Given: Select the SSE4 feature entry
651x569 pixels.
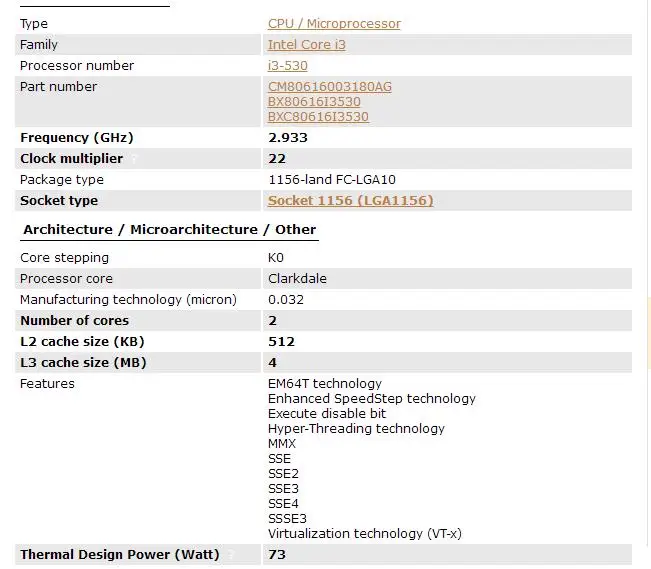Looking at the screenshot, I should [x=283, y=503].
